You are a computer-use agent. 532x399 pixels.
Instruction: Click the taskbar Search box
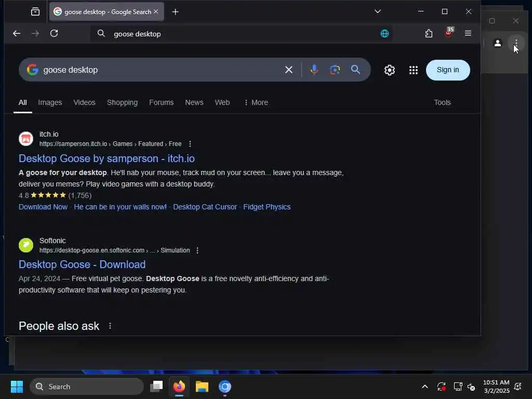[x=87, y=387]
